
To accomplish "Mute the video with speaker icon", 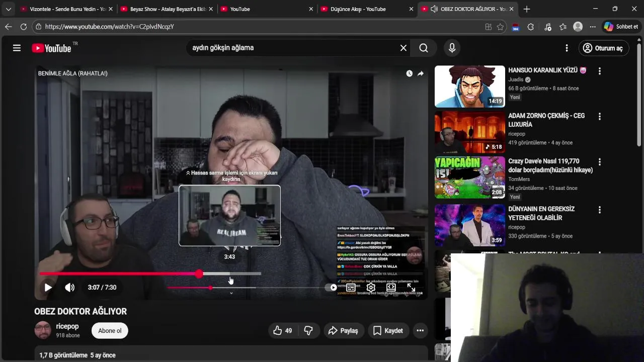I will [x=69, y=288].
